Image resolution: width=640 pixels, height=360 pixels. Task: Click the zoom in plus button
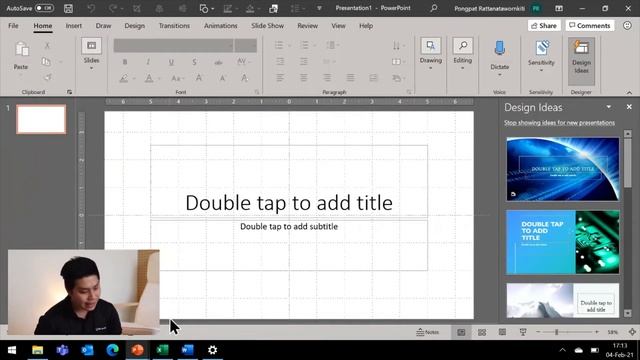[x=597, y=332]
